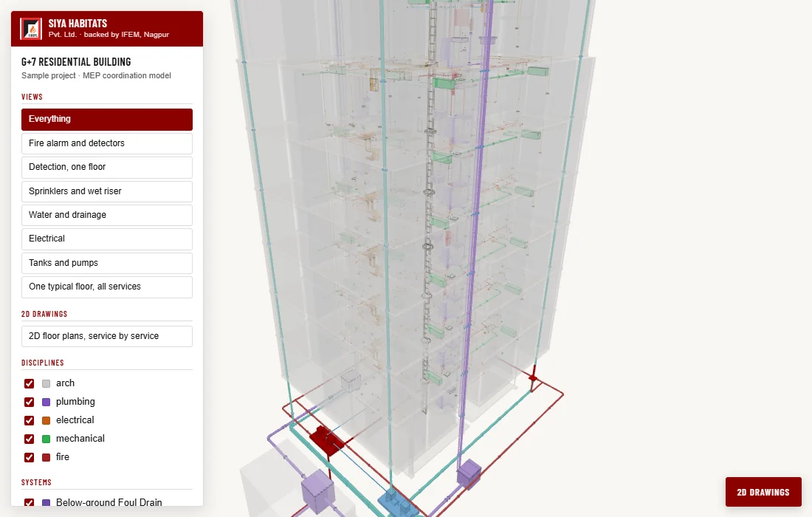Open Fire alarm and detectors view

pyautogui.click(x=107, y=143)
